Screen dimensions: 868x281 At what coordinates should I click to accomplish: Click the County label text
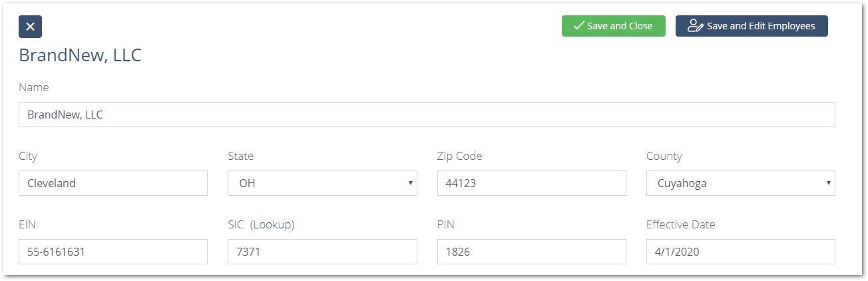click(664, 156)
